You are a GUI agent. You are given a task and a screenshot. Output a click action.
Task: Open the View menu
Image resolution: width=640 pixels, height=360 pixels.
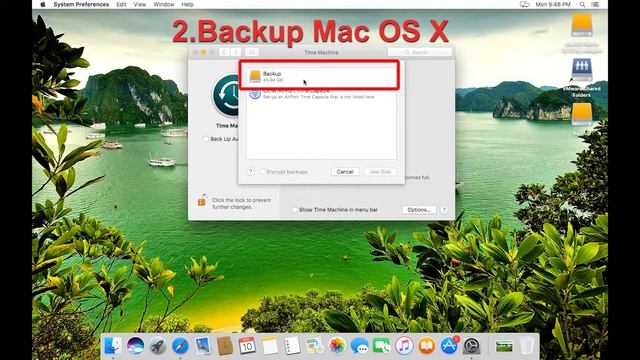click(140, 4)
